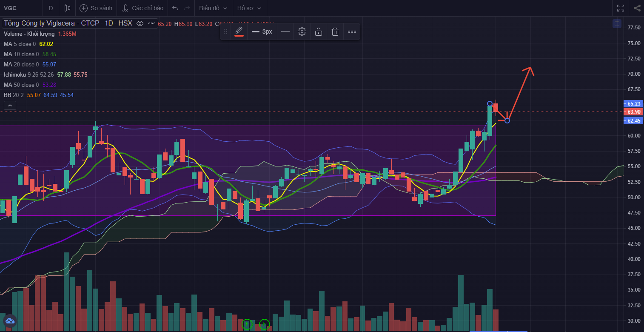Lock the selected drawing

tap(318, 31)
